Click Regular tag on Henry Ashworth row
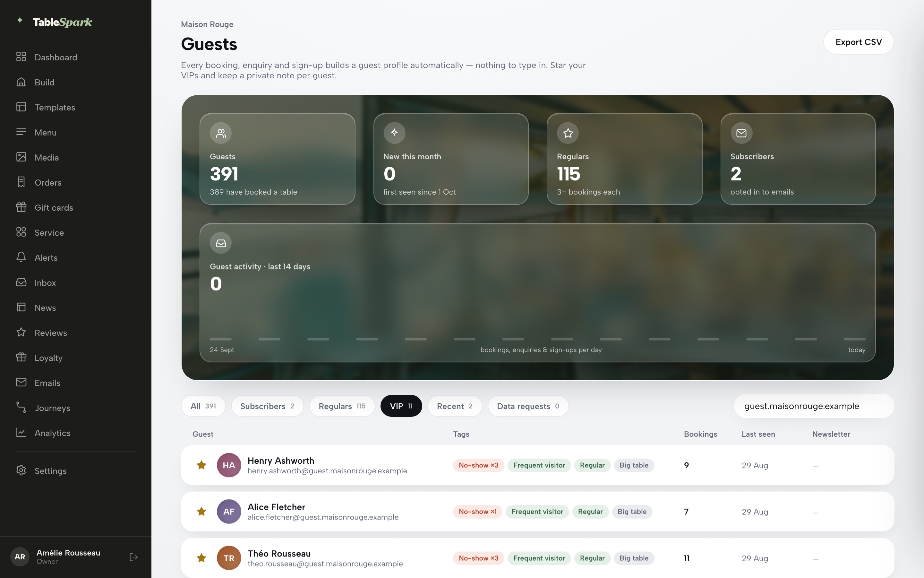This screenshot has width=924, height=578. click(x=592, y=465)
